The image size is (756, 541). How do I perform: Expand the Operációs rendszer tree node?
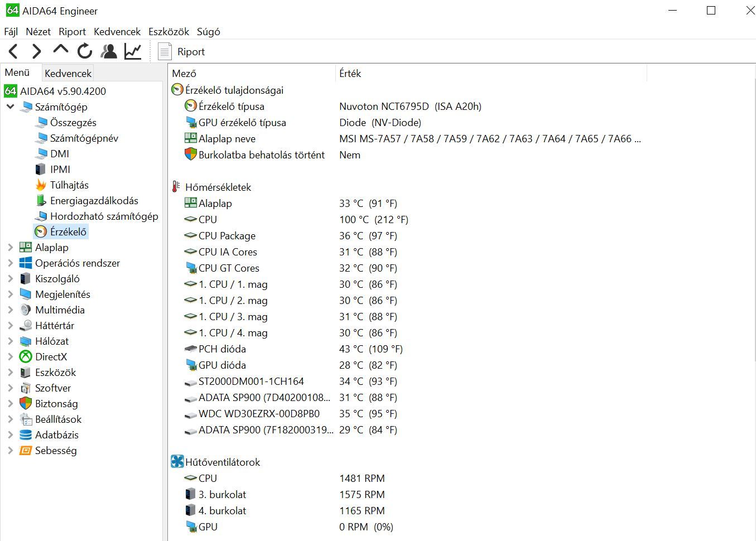10,263
